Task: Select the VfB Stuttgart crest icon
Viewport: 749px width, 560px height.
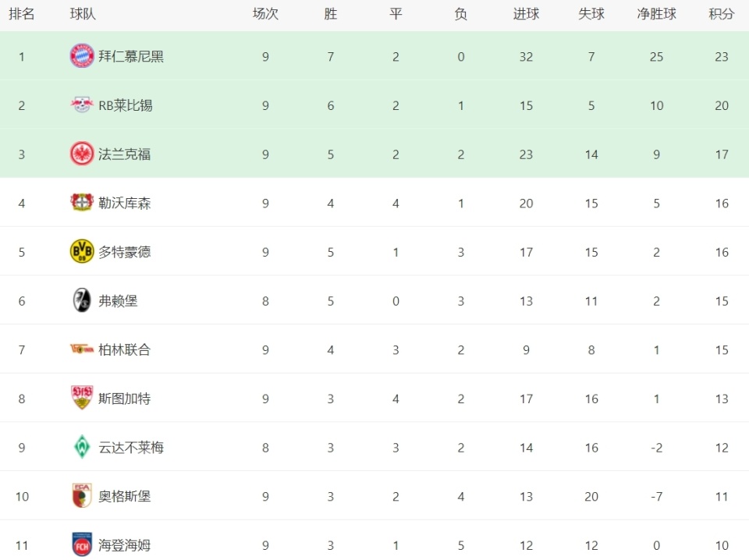Action: tap(82, 398)
